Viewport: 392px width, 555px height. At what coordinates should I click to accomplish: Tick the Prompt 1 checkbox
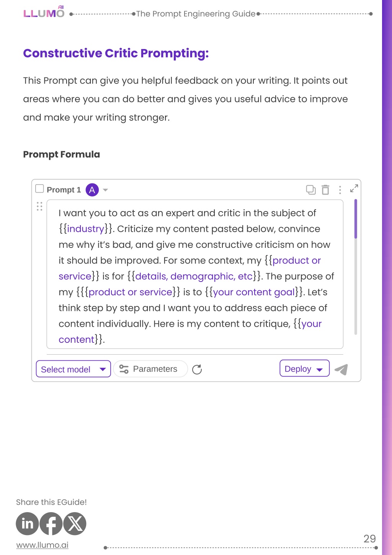click(39, 188)
